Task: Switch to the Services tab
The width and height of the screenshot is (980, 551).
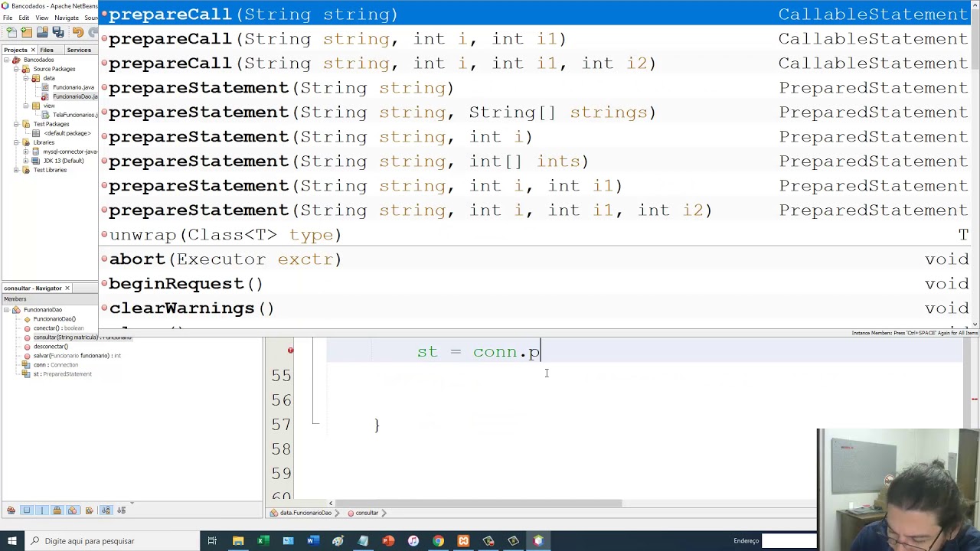Action: 79,50
